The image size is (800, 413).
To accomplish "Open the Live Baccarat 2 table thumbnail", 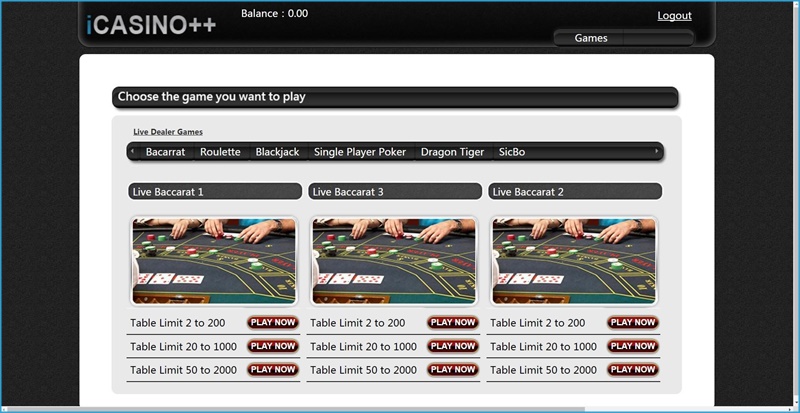I will 574,261.
